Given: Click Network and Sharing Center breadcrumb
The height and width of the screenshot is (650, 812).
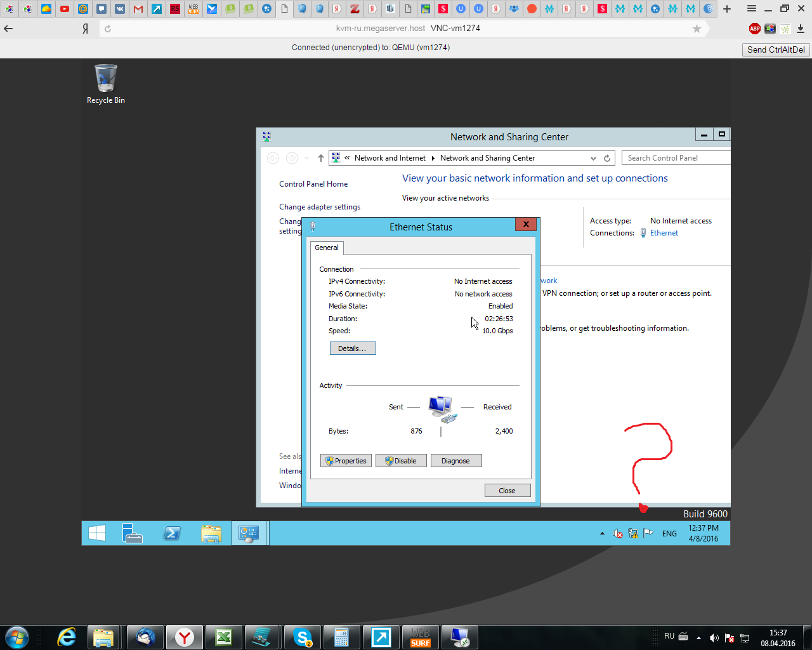Looking at the screenshot, I should click(487, 158).
